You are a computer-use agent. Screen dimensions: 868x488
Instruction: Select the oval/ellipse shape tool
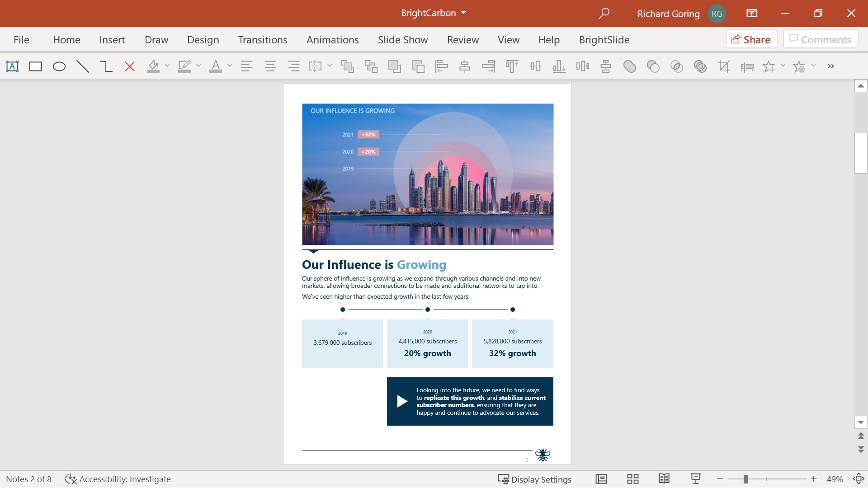(58, 66)
